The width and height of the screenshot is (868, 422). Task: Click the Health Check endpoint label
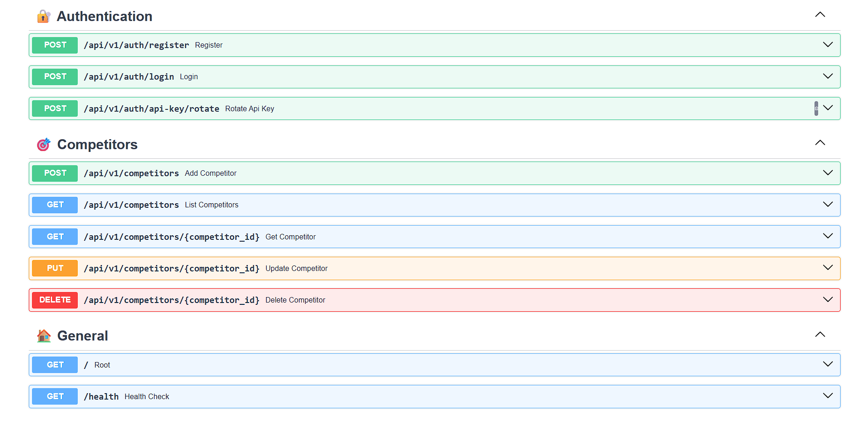coord(147,397)
